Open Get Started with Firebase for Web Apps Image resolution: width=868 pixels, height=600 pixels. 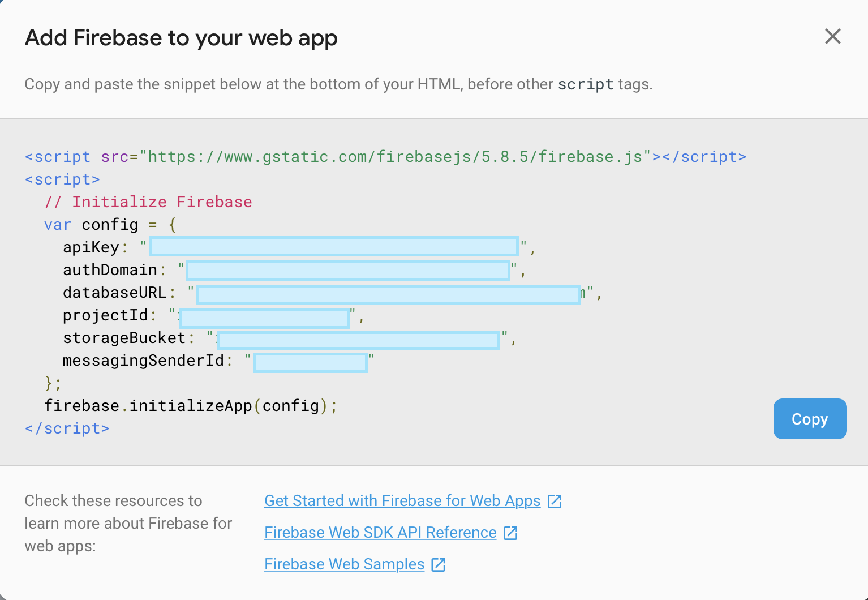pos(402,501)
